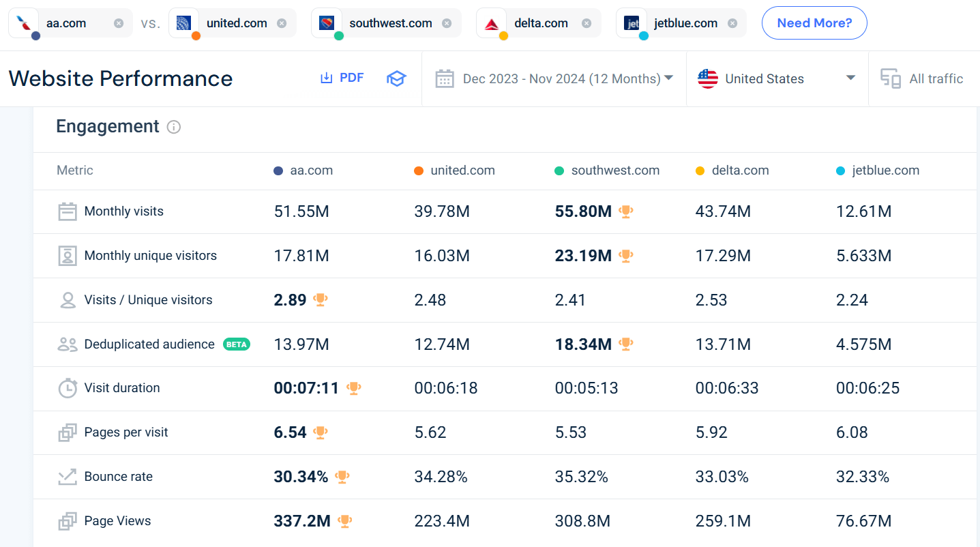
Task: Click the Need More? button
Action: (814, 23)
